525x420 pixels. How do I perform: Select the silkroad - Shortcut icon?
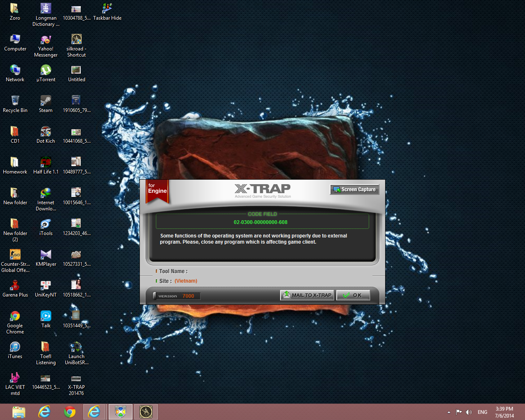point(76,45)
